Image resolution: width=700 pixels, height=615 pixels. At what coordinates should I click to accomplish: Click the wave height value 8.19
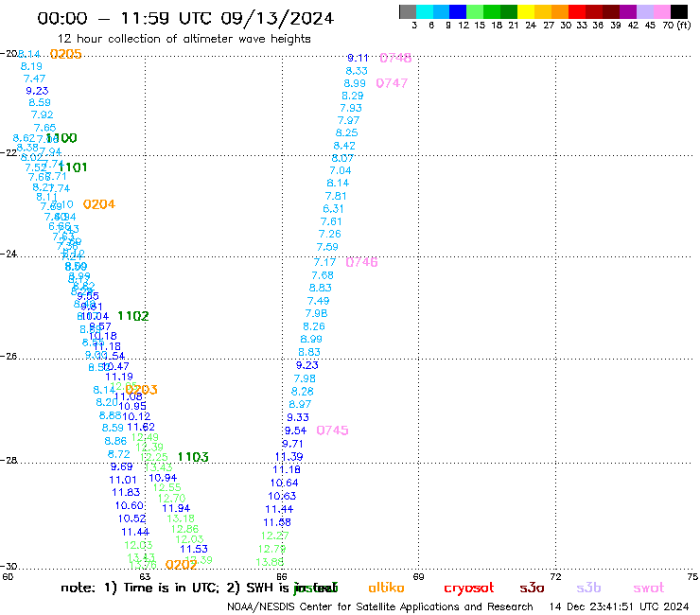[x=31, y=66]
